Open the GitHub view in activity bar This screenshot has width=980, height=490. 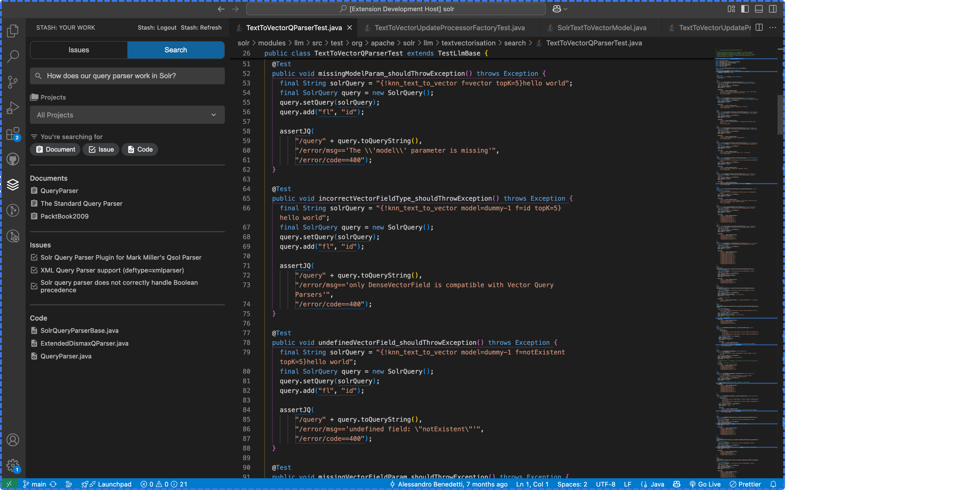click(13, 159)
